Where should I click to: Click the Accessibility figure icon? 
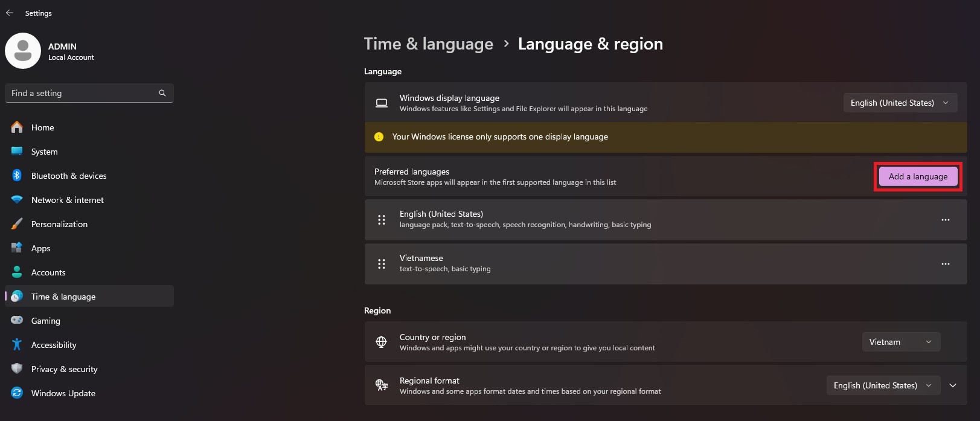tap(17, 345)
